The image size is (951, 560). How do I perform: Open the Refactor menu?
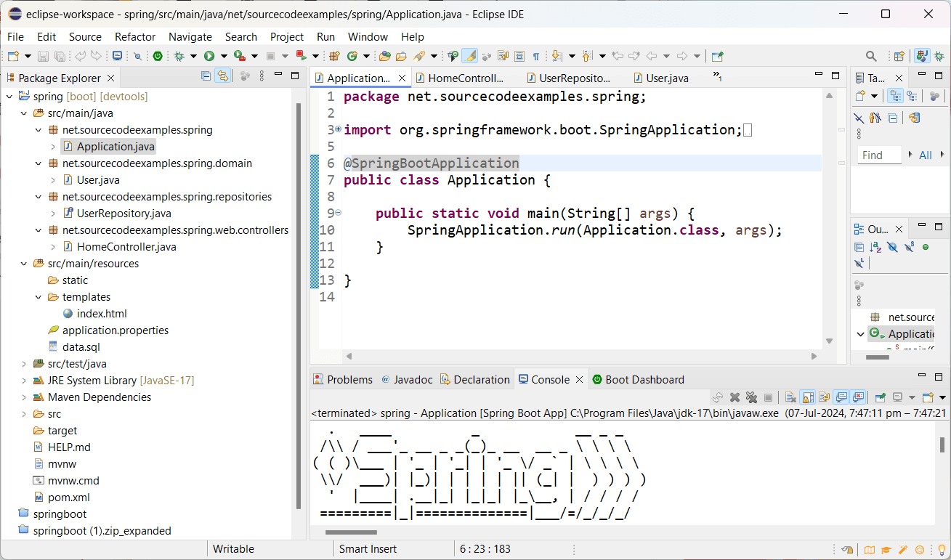pyautogui.click(x=135, y=36)
